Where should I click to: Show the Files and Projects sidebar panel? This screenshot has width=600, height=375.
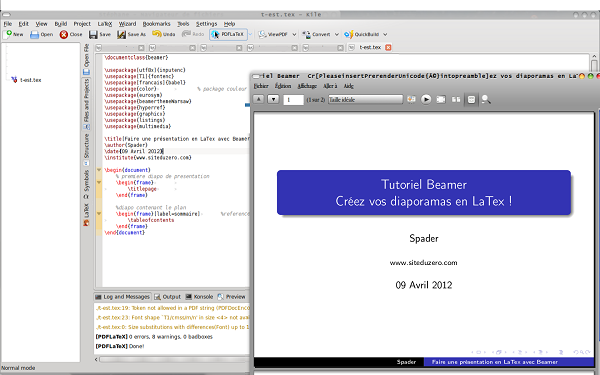[x=86, y=104]
